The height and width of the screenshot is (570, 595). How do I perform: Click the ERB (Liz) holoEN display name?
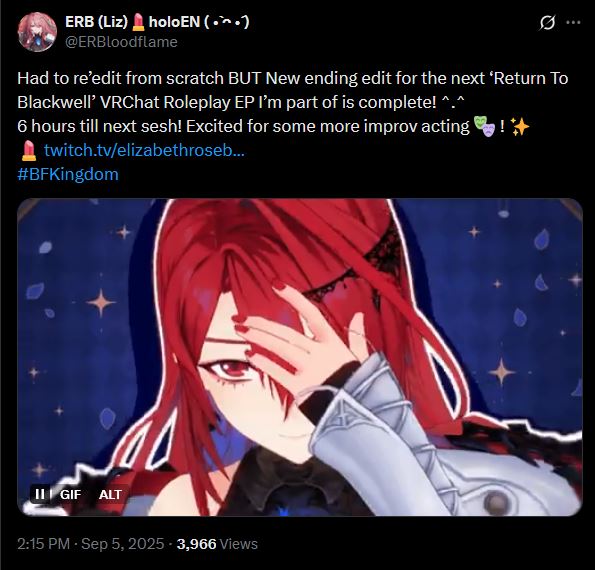pyautogui.click(x=157, y=22)
